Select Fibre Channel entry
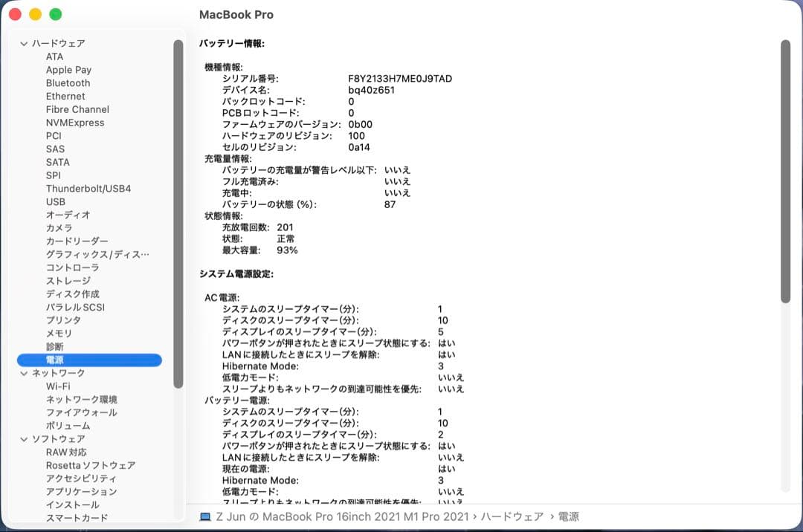803x532 pixels. [x=77, y=109]
